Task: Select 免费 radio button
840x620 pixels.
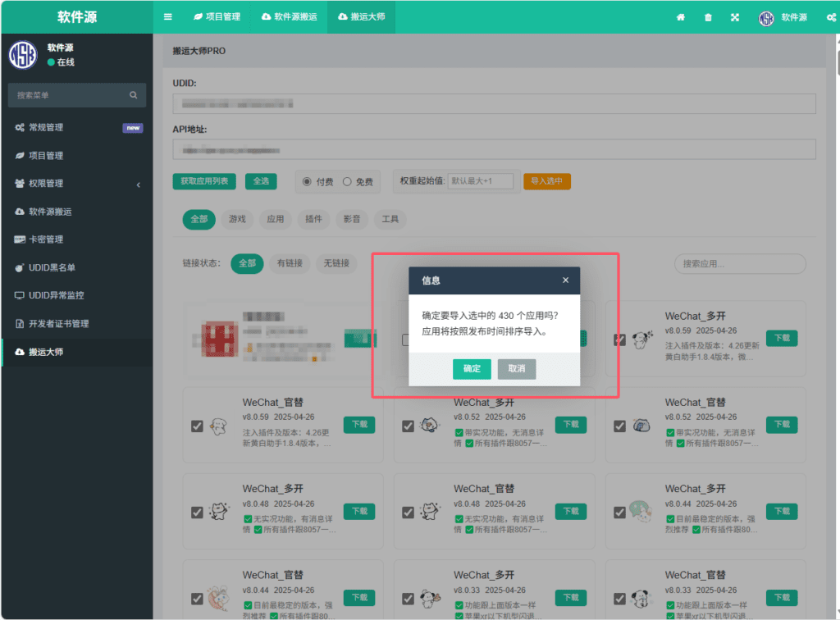Action: click(347, 181)
